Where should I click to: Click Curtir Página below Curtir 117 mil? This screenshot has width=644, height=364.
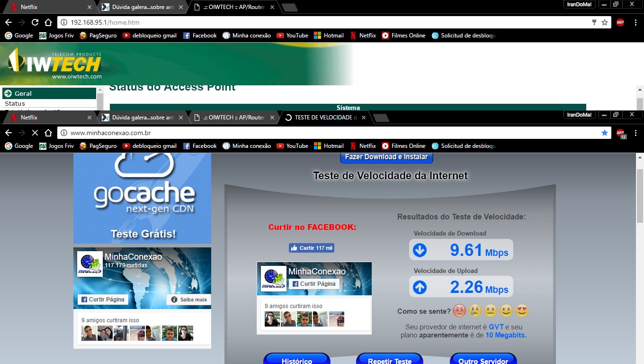click(x=314, y=284)
